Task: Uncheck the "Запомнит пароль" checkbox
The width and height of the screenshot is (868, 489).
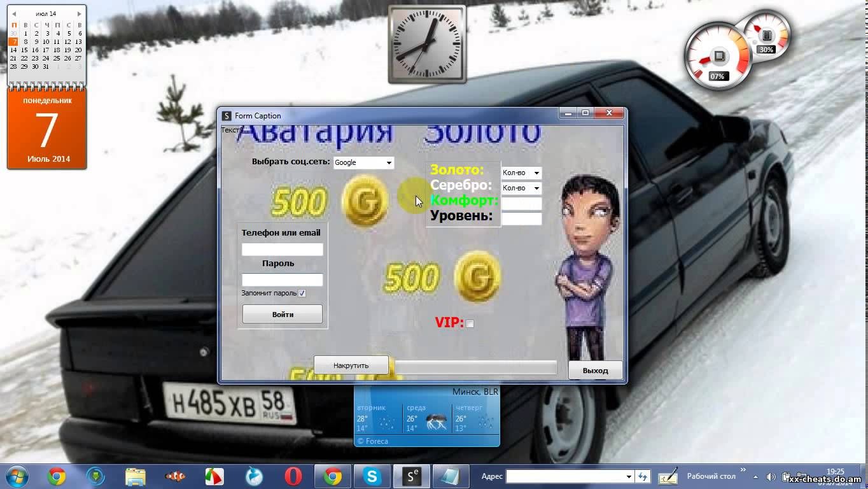Action: [302, 294]
